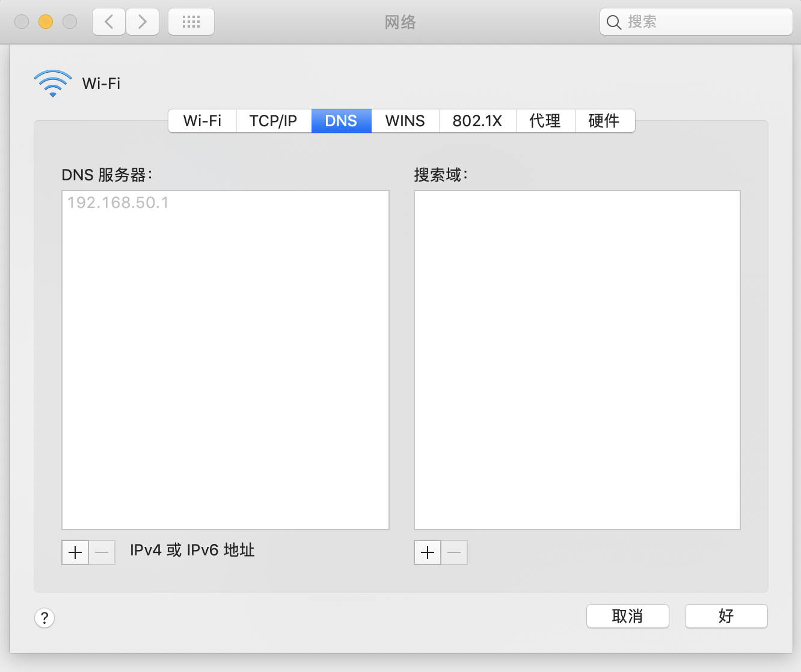Add a search domain with the plus icon
Image resolution: width=801 pixels, height=672 pixels.
[427, 552]
